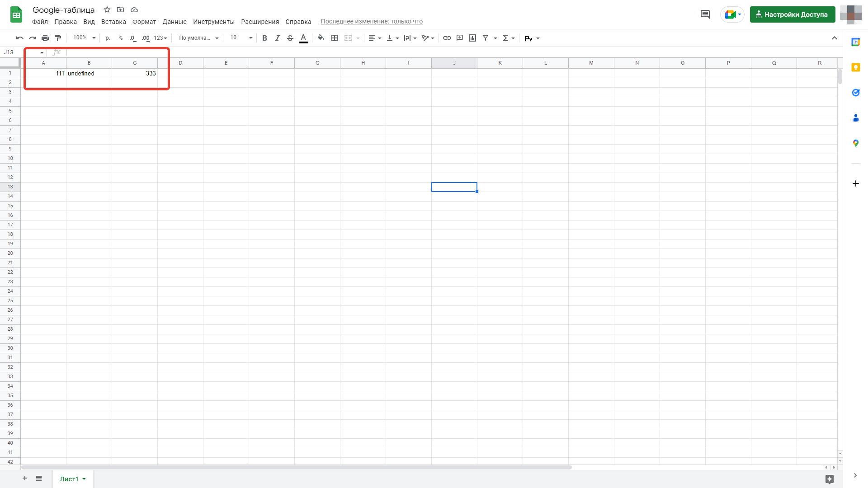Expand the default font family dropdown
Image resolution: width=868 pixels, height=488 pixels.
tap(198, 38)
